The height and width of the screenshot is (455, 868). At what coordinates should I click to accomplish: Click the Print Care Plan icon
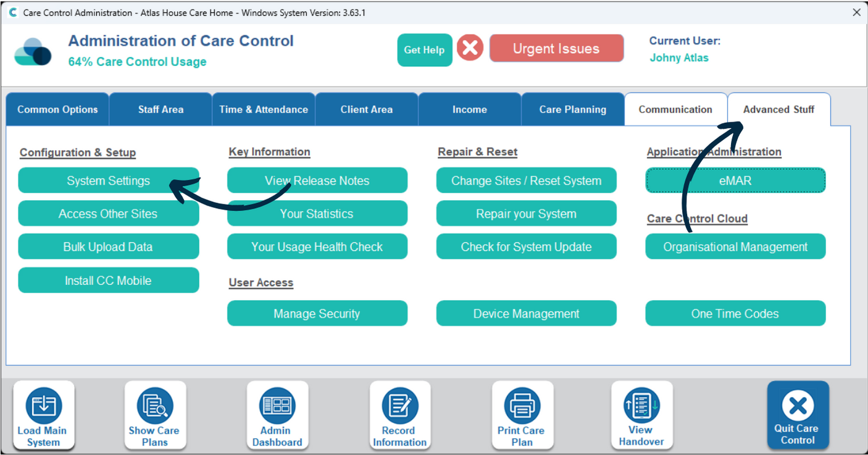(522, 415)
